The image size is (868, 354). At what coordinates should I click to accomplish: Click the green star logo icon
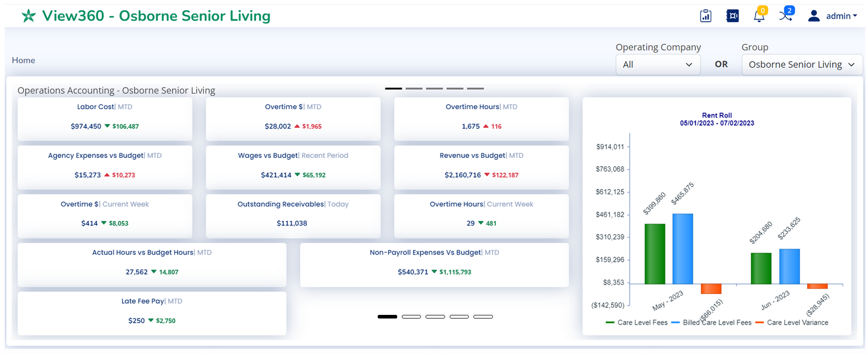click(29, 16)
